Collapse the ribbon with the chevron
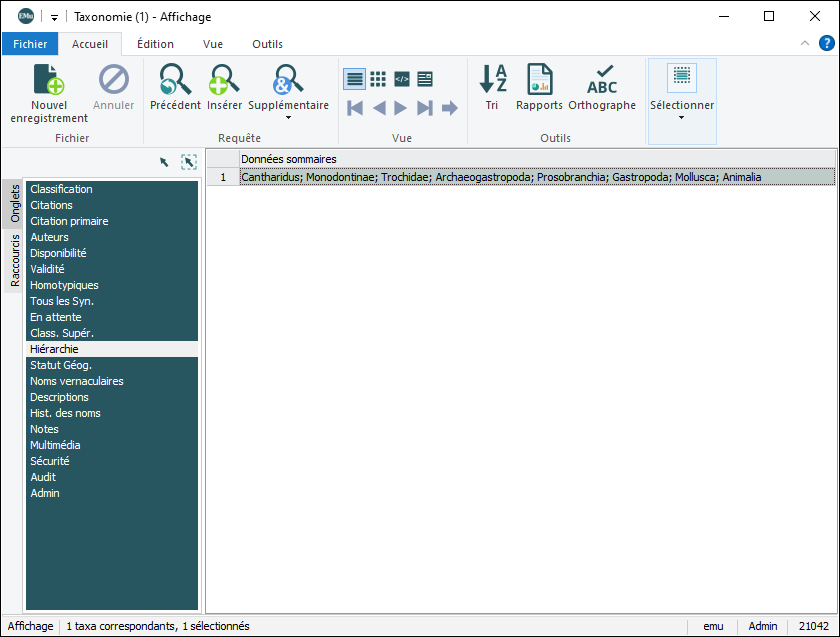Viewport: 840px width, 637px height. pyautogui.click(x=806, y=44)
